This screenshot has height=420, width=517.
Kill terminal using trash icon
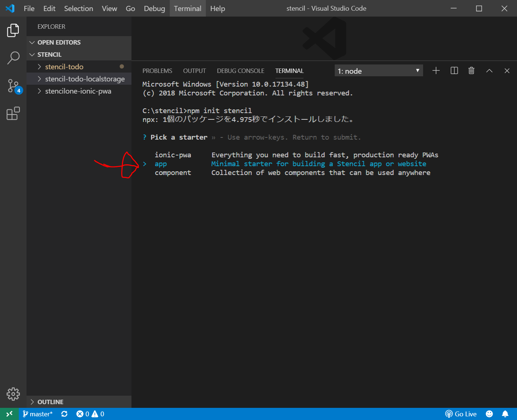(471, 71)
